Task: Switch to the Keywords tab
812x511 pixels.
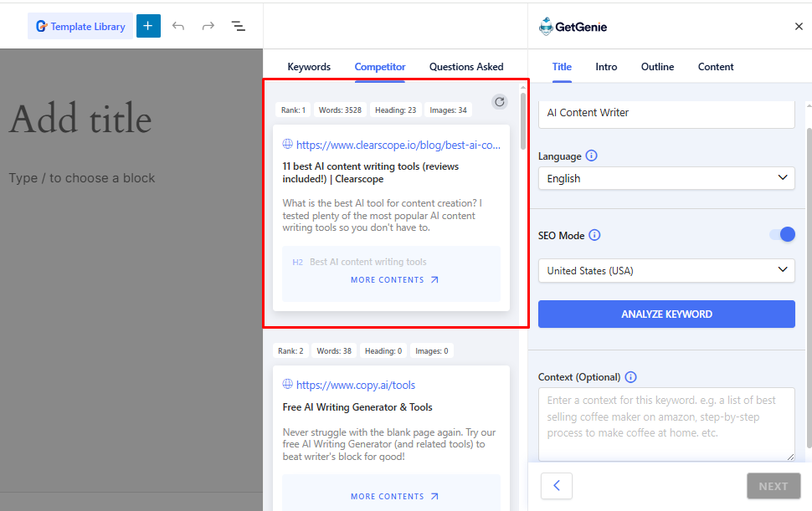Action: click(x=309, y=67)
